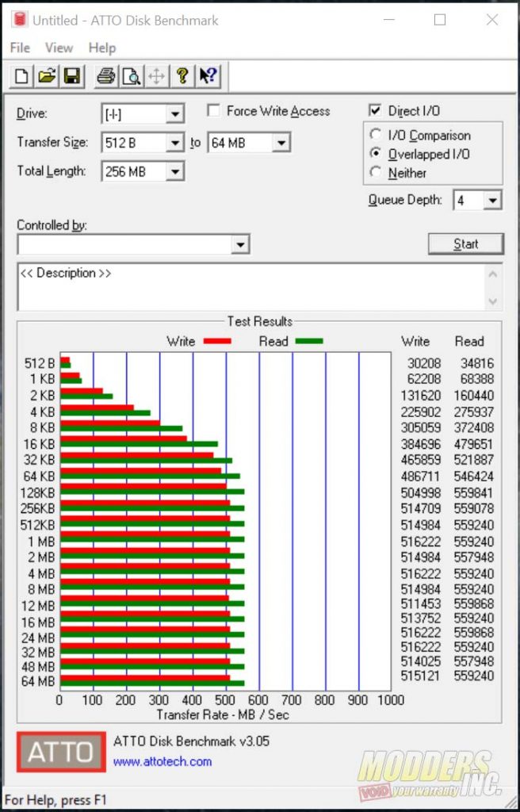Choose the Neither radio option

[376, 173]
